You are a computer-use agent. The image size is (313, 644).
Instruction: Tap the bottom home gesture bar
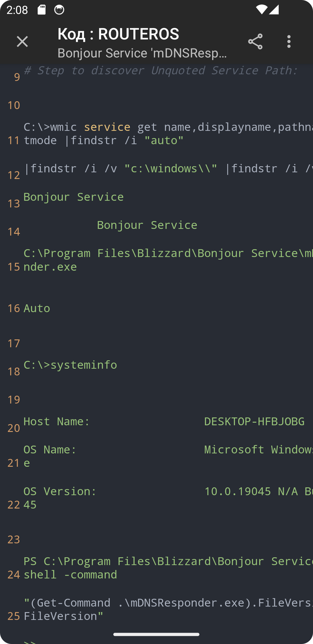156,634
